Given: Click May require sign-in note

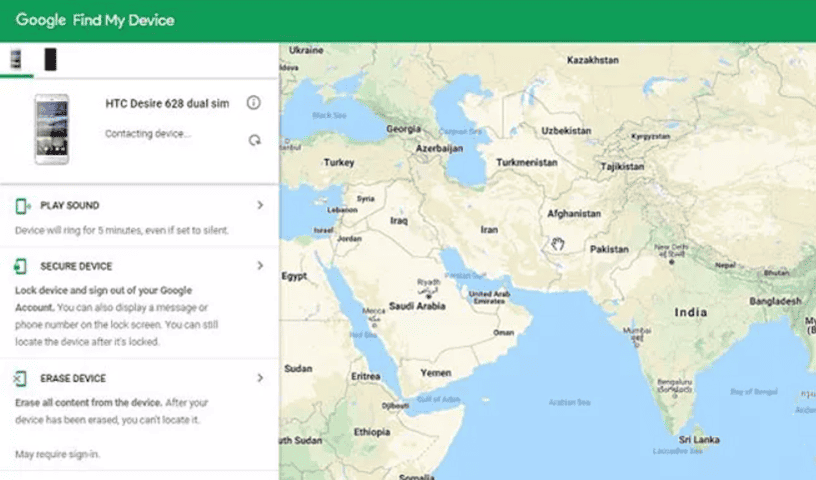Looking at the screenshot, I should (57, 454).
